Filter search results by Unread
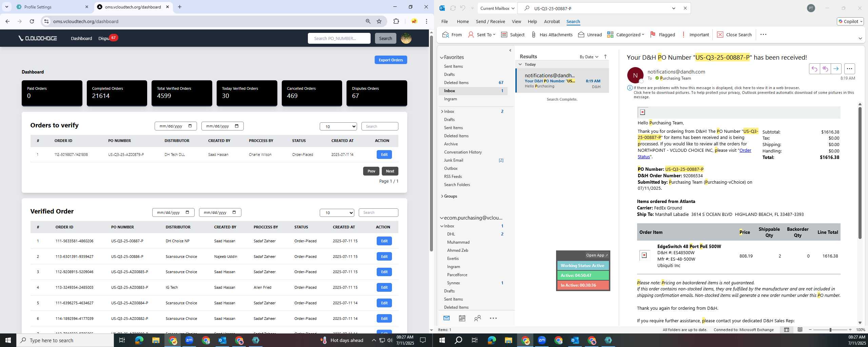Screen dimensions: 868x347 click(x=590, y=35)
